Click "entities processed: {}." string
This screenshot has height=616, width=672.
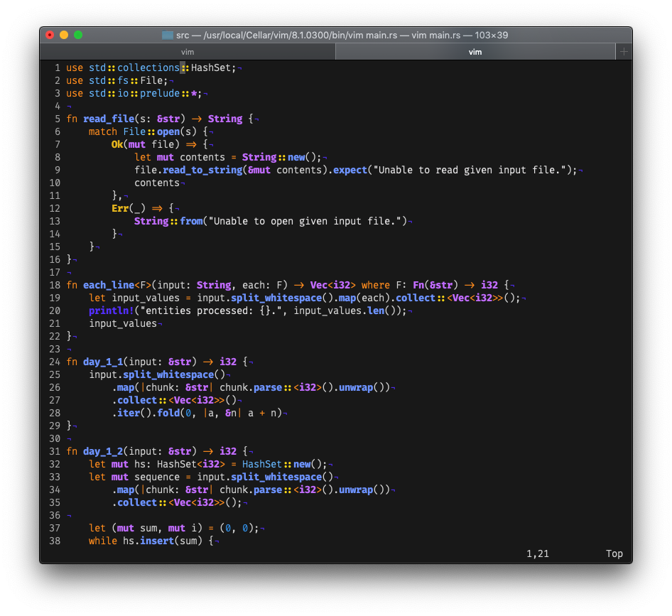pyautogui.click(x=211, y=310)
